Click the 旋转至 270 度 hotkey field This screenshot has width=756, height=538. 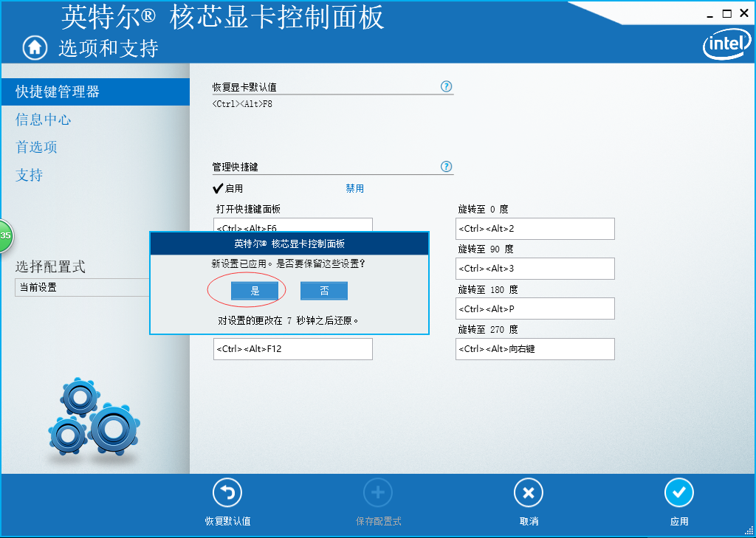[x=535, y=349]
